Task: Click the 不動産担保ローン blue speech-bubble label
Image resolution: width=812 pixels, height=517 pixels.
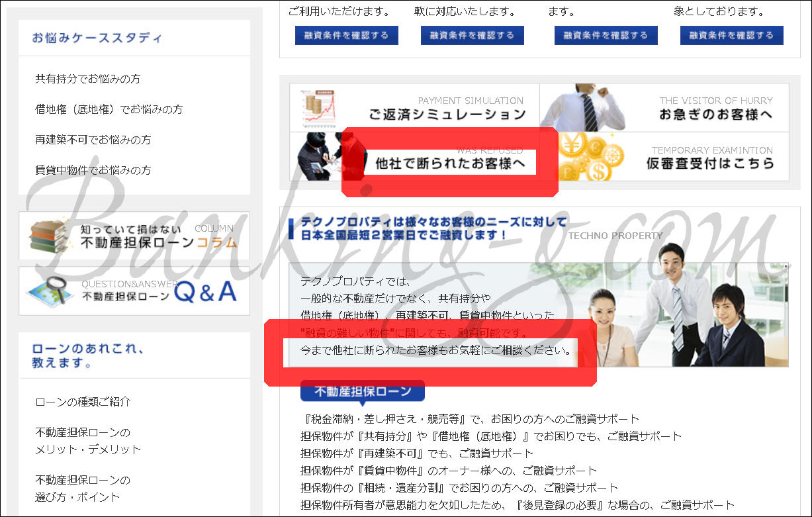Action: 363,392
